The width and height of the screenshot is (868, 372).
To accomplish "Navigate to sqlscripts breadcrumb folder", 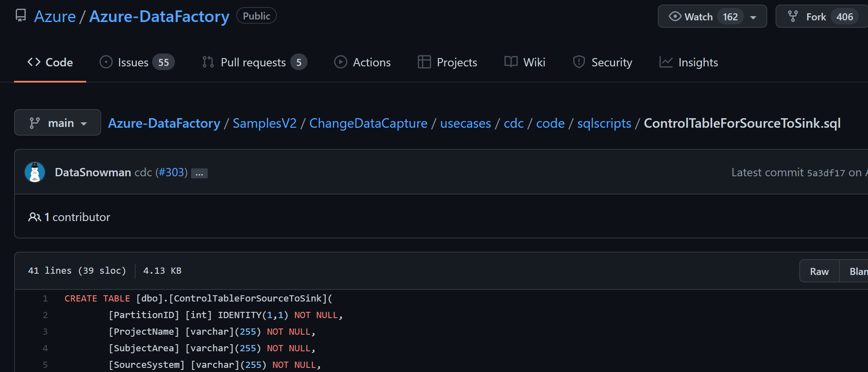I will tap(604, 123).
